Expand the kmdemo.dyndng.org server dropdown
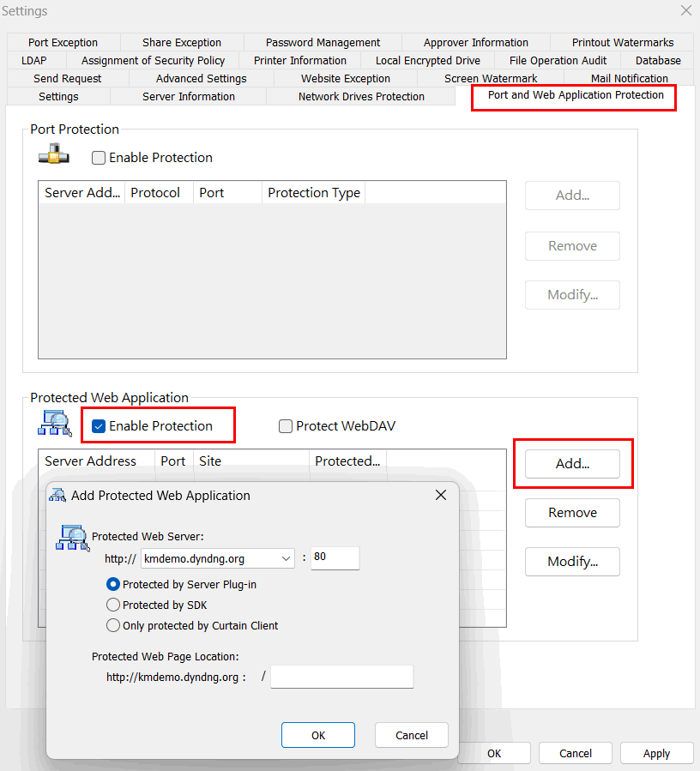The width and height of the screenshot is (700, 771). click(x=286, y=558)
